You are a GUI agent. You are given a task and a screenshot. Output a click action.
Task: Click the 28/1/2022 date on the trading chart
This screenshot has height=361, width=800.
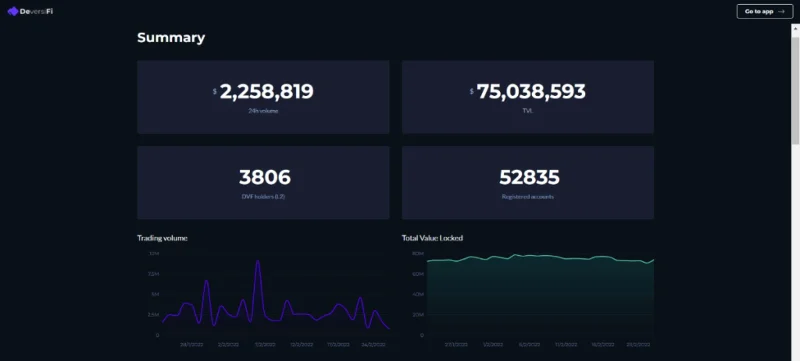191,345
